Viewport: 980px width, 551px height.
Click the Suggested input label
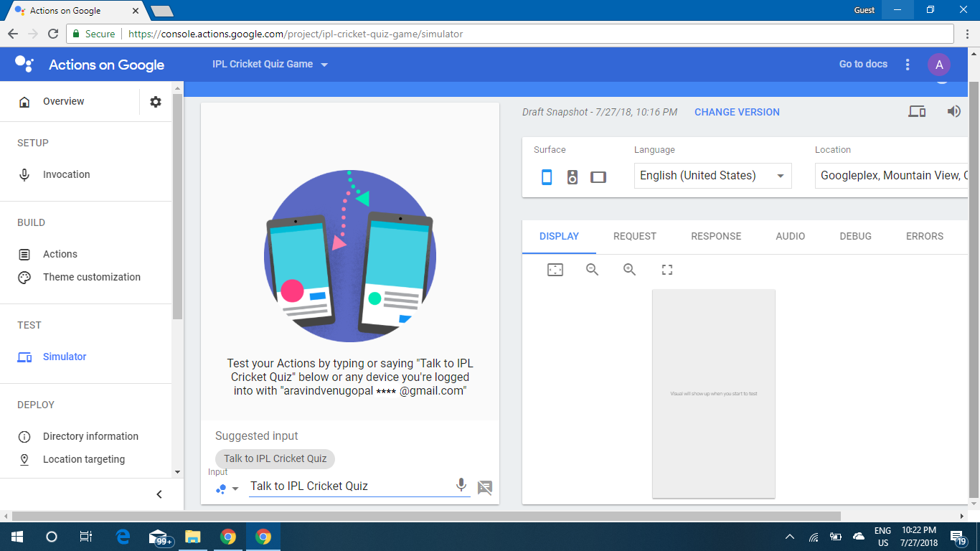click(x=257, y=435)
